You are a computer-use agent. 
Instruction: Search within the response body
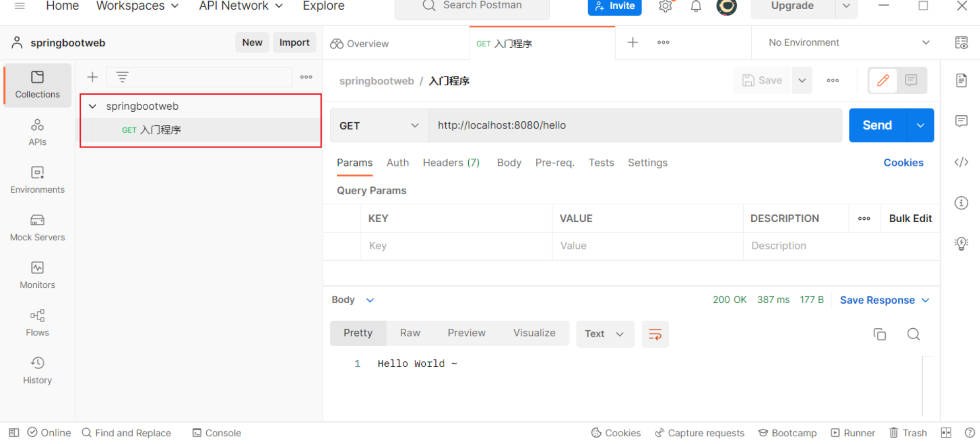[x=913, y=334]
